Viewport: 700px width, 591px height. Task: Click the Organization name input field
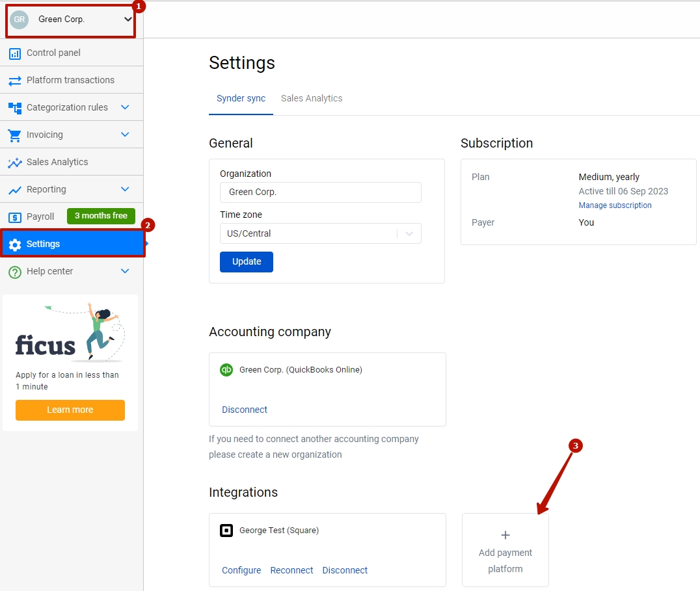[321, 192]
